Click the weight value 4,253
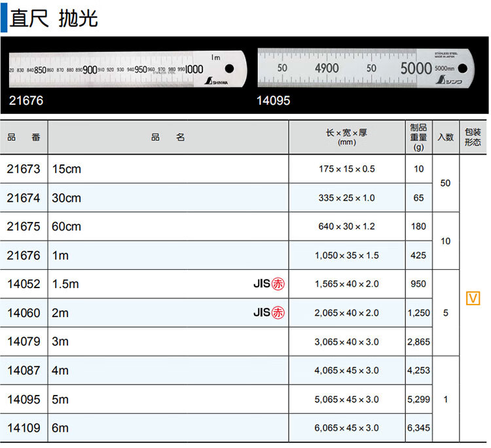 coord(419,371)
